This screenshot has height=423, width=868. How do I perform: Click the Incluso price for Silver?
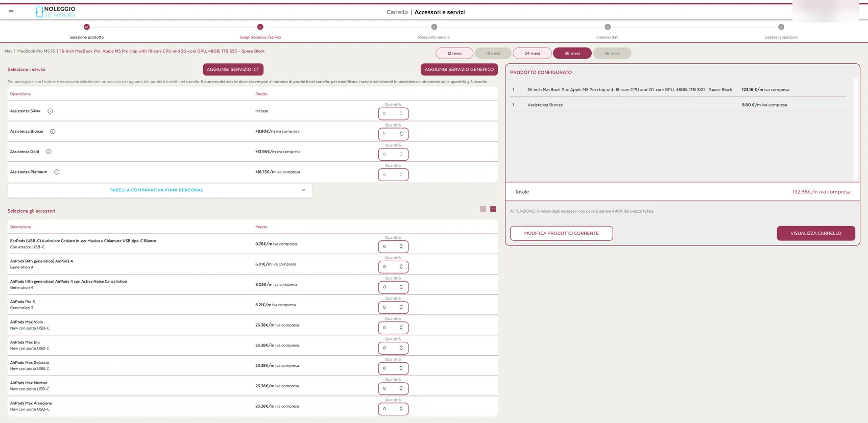point(262,111)
